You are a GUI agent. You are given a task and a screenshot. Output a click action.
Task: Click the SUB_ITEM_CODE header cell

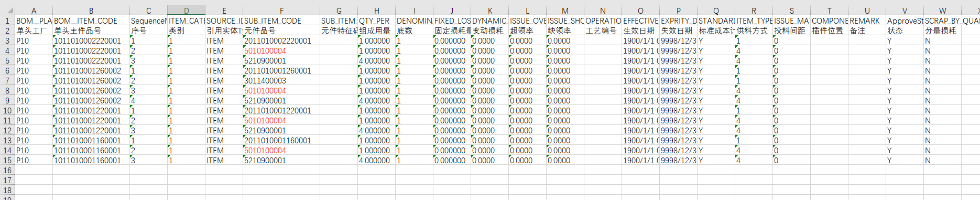281,20
